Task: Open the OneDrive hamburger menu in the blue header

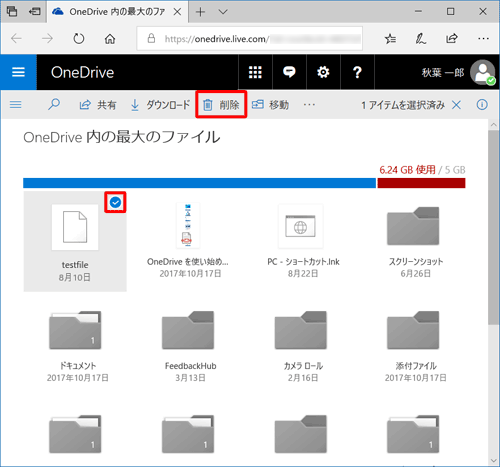Action: [x=18, y=72]
